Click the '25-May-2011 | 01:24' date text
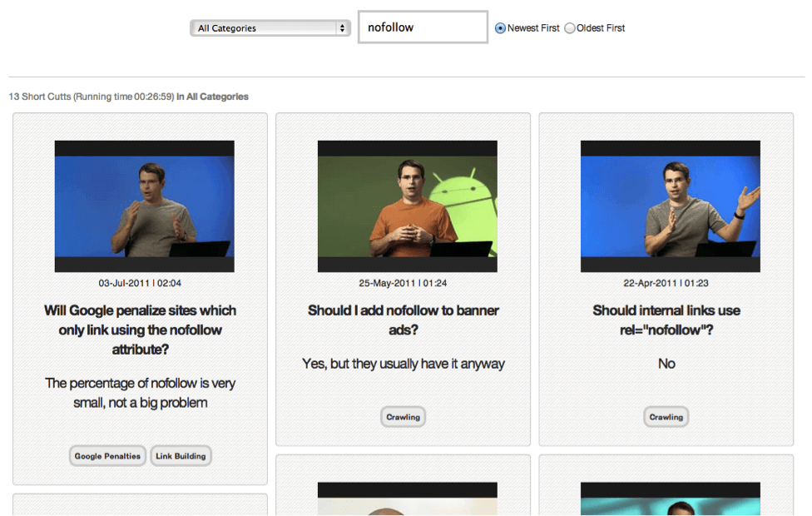This screenshot has height=516, width=812. (403, 284)
